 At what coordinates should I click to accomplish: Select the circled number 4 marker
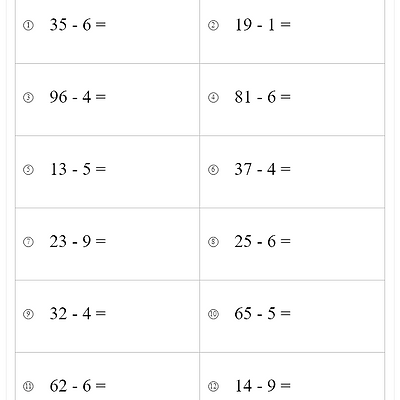click(x=213, y=97)
